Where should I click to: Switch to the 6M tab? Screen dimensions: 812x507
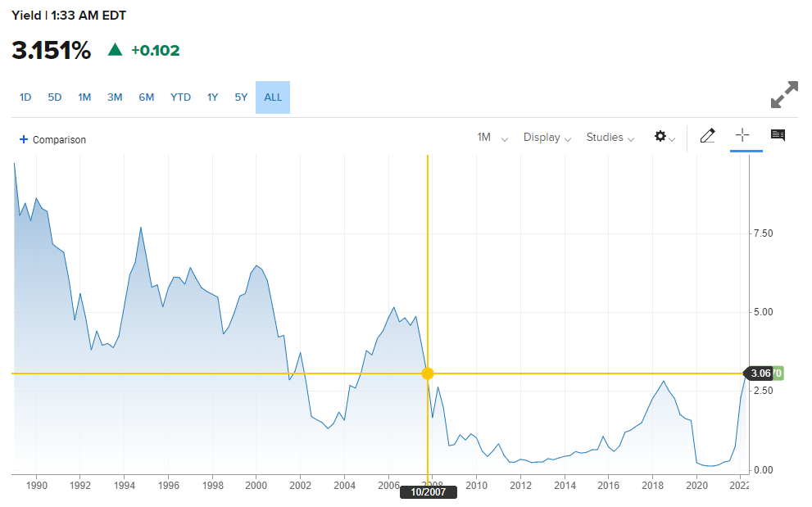(x=146, y=97)
